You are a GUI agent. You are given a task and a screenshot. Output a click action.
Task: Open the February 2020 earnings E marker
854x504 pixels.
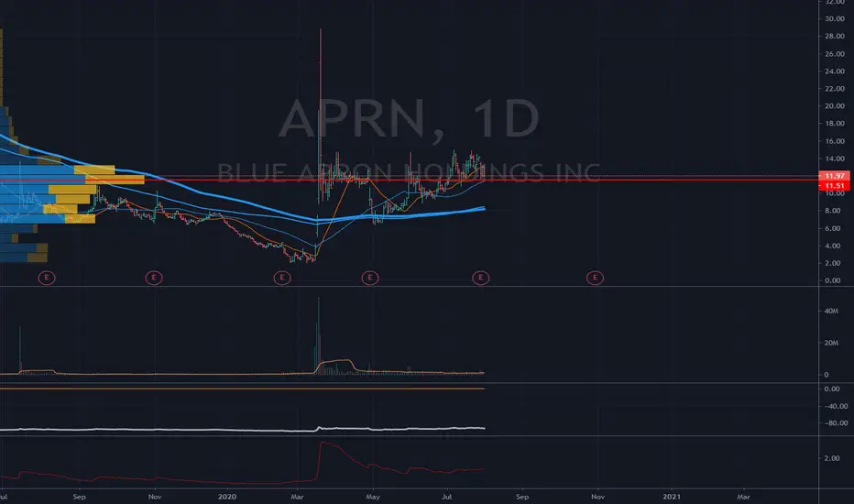click(281, 278)
